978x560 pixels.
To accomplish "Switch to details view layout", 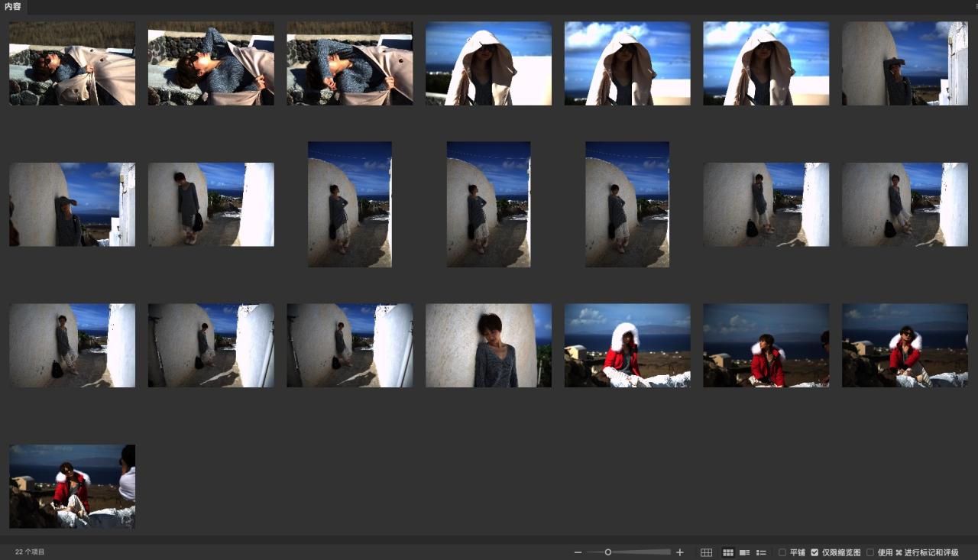I will coord(744,552).
